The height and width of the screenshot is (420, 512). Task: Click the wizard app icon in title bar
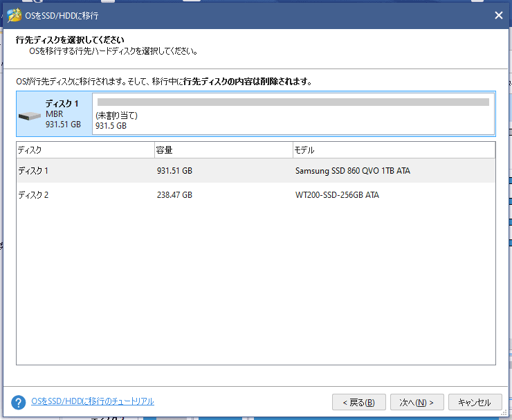pyautogui.click(x=13, y=15)
